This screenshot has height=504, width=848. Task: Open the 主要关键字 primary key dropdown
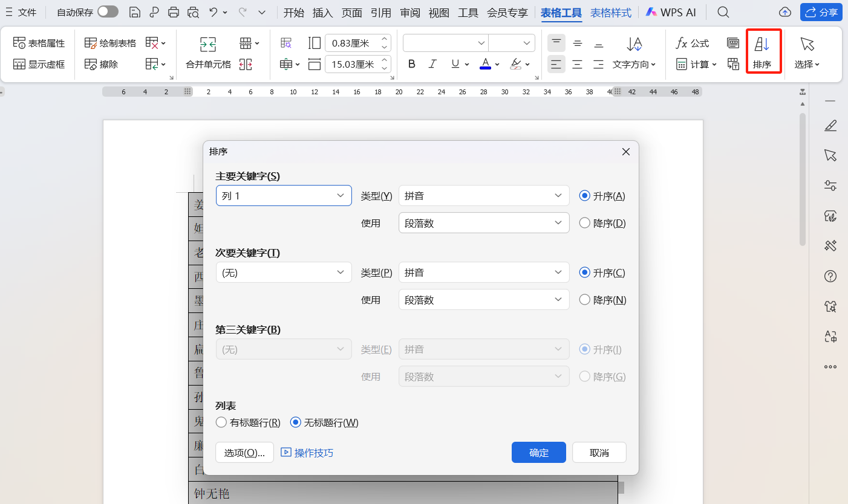[284, 195]
